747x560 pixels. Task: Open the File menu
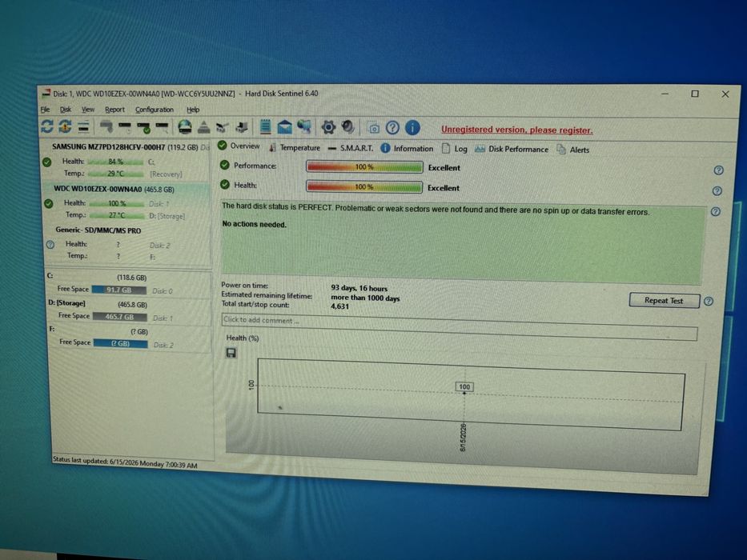[45, 110]
